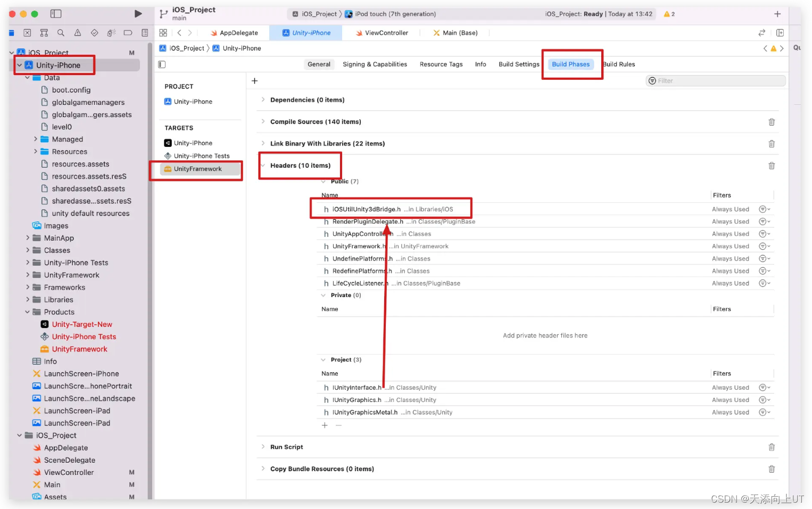Open filter options for IUnityGraphicsMetal.h
The image size is (812, 509).
coord(764,412)
